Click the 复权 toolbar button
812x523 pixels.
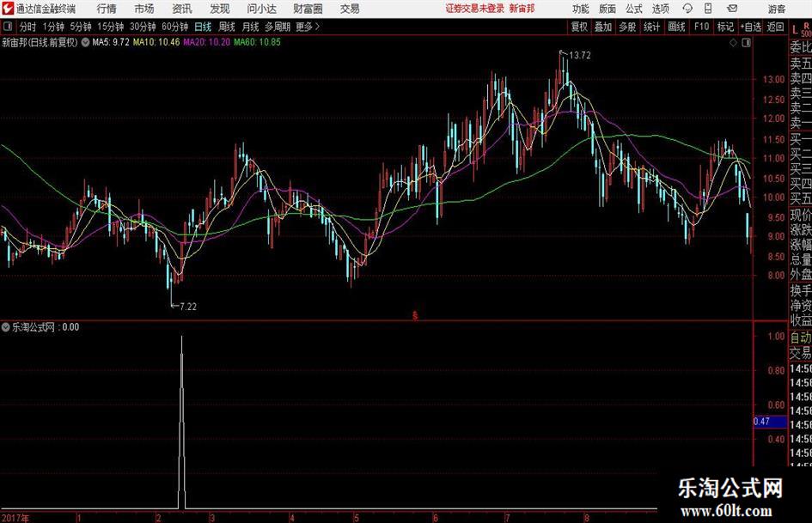[579, 27]
